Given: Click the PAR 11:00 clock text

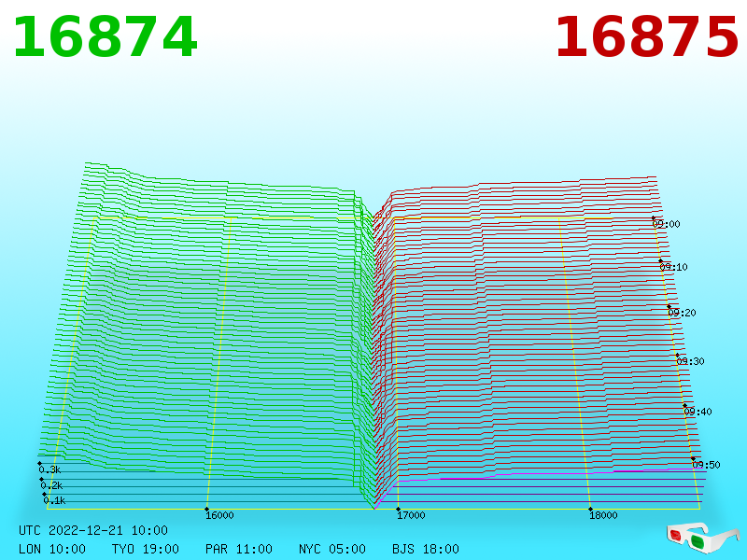Looking at the screenshot, I should coord(239,549).
